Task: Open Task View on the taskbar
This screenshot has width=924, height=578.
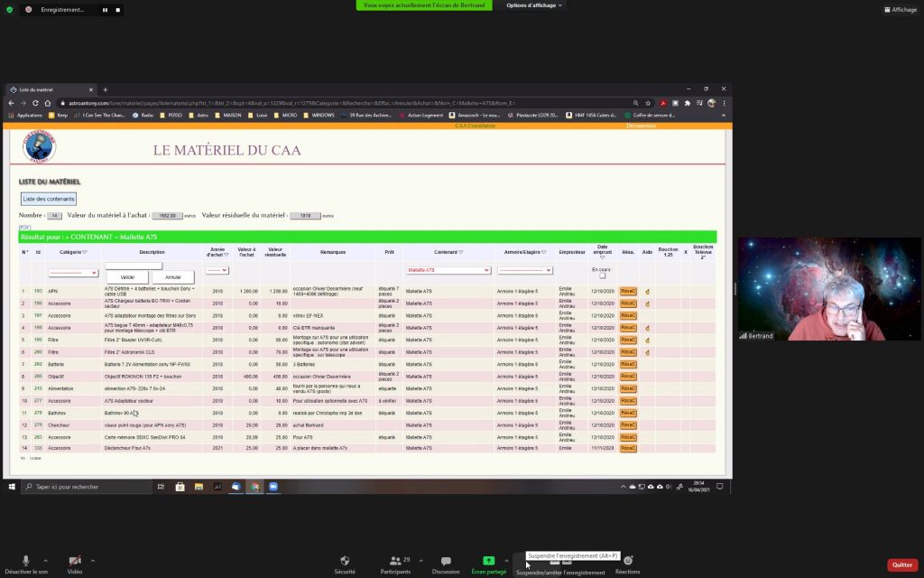Action: pyautogui.click(x=161, y=487)
